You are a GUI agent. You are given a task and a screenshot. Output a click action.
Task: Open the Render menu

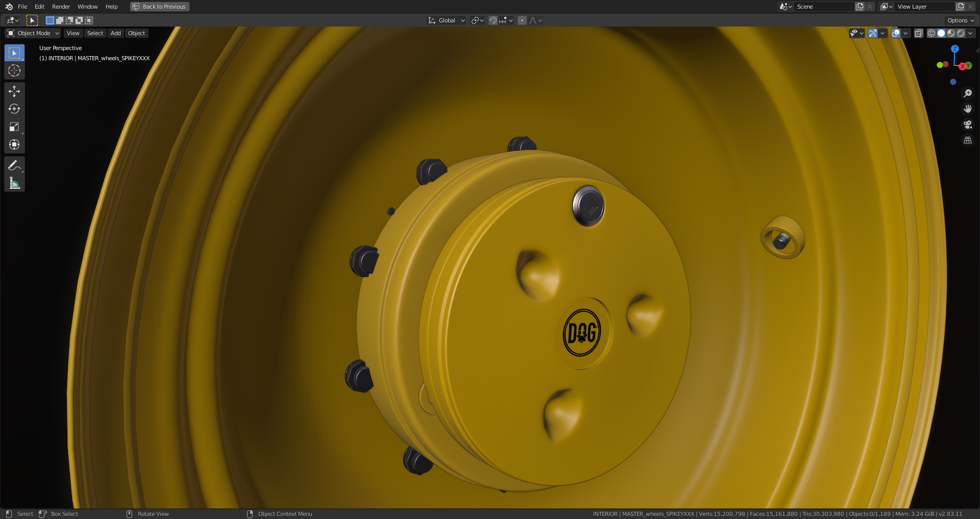pyautogui.click(x=61, y=7)
